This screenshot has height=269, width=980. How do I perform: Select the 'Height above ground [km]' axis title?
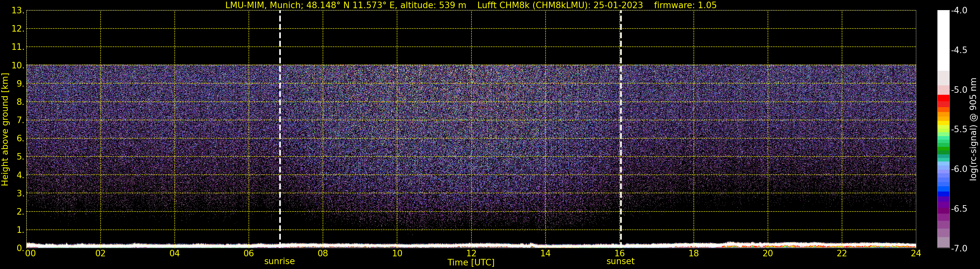point(5,130)
